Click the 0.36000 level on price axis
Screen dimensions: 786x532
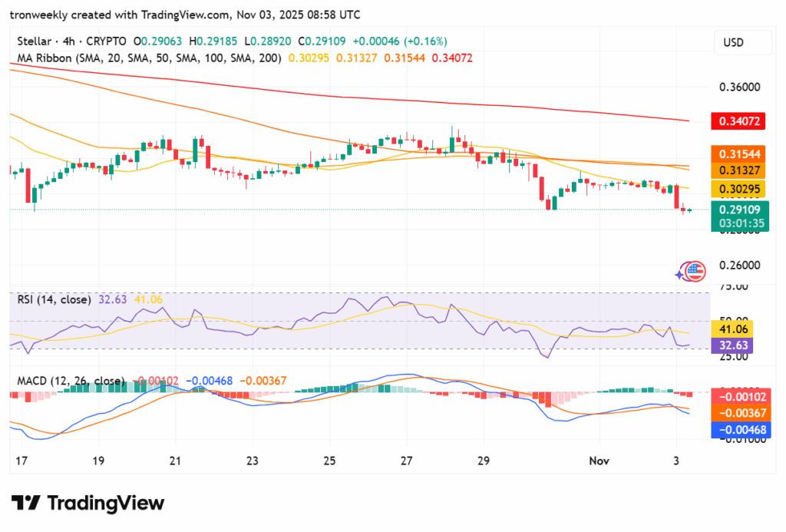click(x=741, y=88)
